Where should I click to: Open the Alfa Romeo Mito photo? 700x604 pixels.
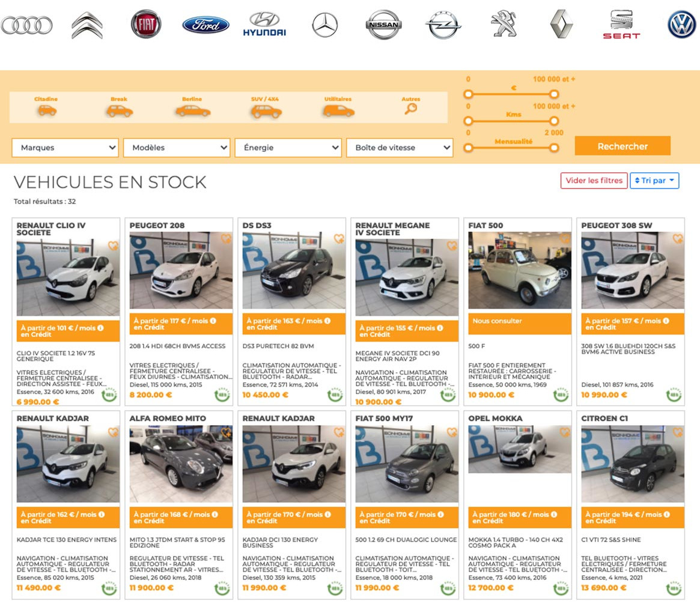point(181,464)
